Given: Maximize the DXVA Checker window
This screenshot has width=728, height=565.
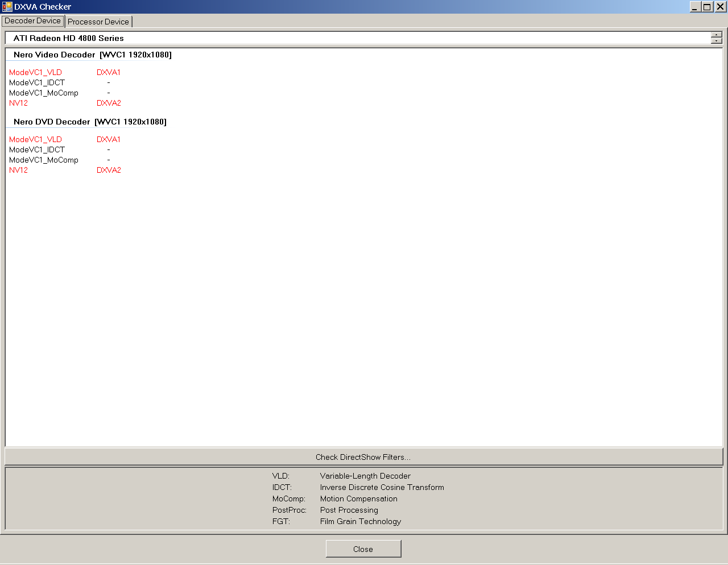Looking at the screenshot, I should click(707, 7).
